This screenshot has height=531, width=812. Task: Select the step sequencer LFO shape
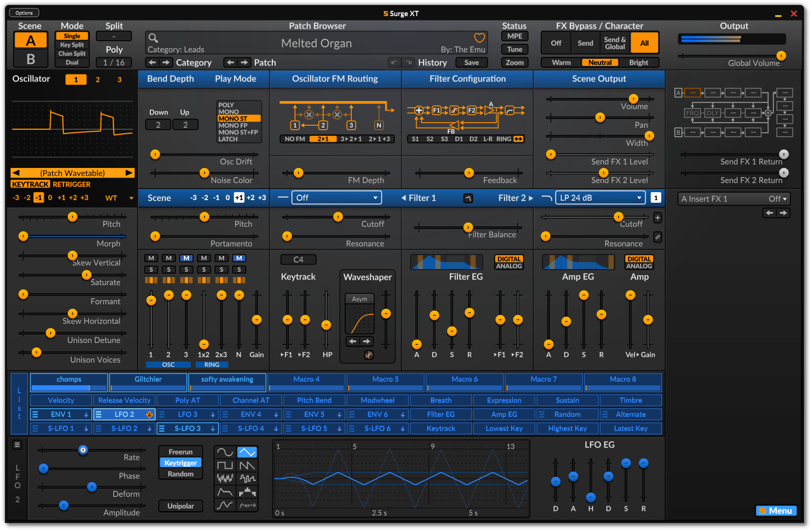pos(247,491)
